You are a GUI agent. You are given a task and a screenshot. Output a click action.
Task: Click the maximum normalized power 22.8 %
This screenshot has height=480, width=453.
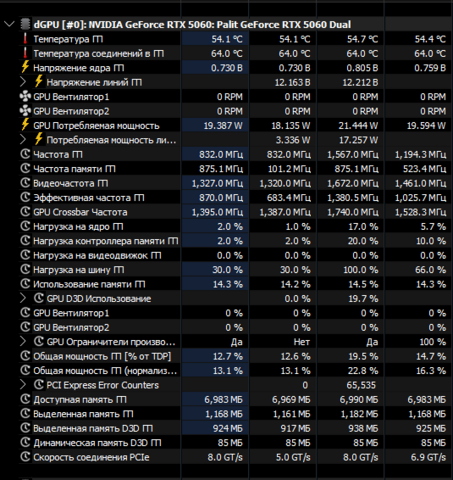click(x=363, y=371)
